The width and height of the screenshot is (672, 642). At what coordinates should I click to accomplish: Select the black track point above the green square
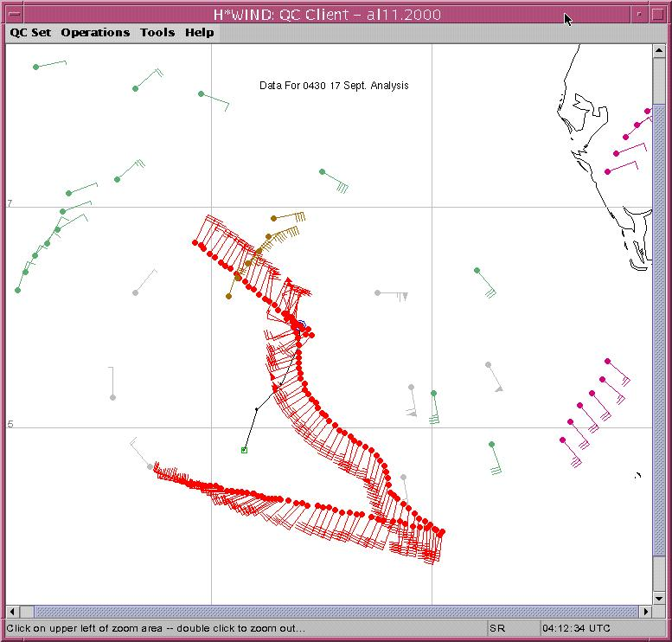[256, 408]
